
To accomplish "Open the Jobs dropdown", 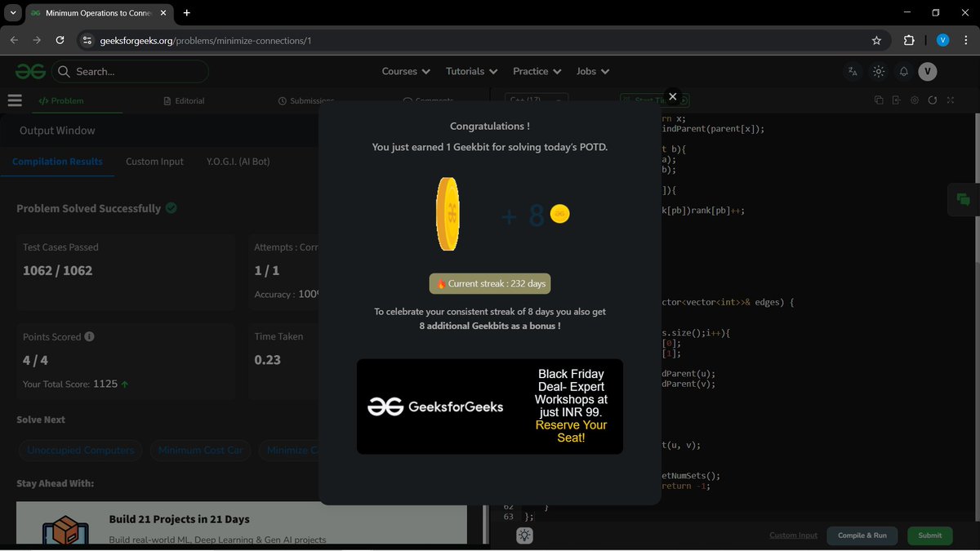I will point(592,71).
